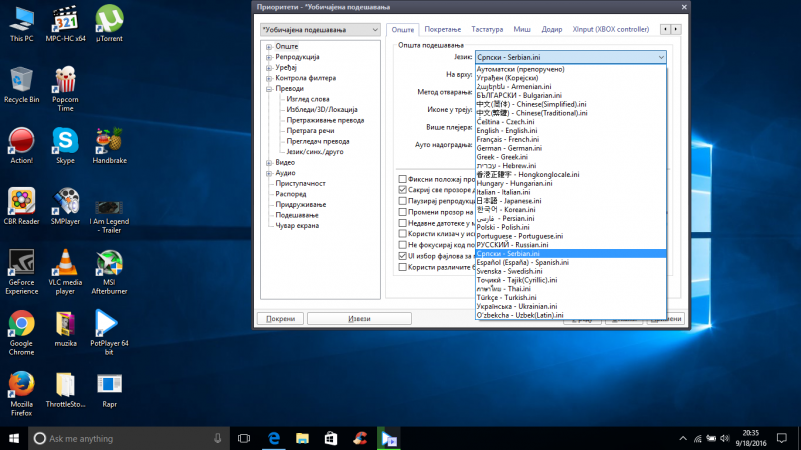Open the Windows Store taskbar icon
This screenshot has width=801, height=450.
[331, 438]
